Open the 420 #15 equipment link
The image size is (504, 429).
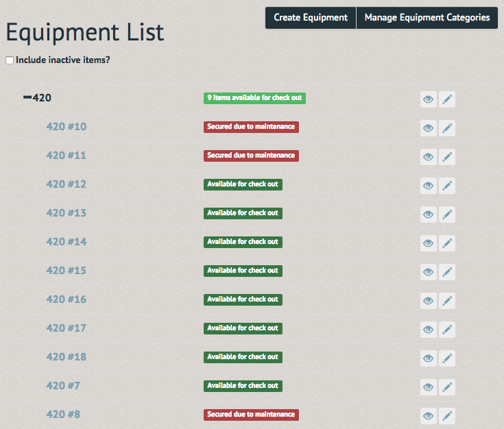tap(67, 271)
